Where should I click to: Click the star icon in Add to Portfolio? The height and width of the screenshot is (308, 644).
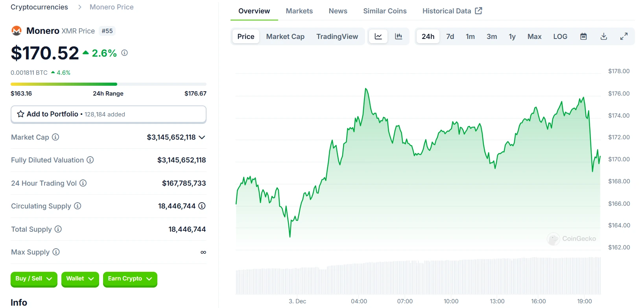[x=21, y=114]
